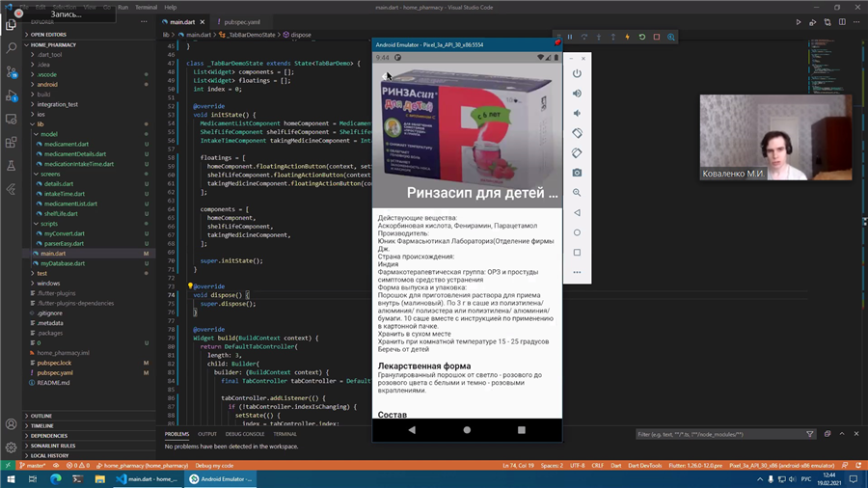Screen dimensions: 868x488
Task: Open Help menu in menu bar
Action: [171, 7]
